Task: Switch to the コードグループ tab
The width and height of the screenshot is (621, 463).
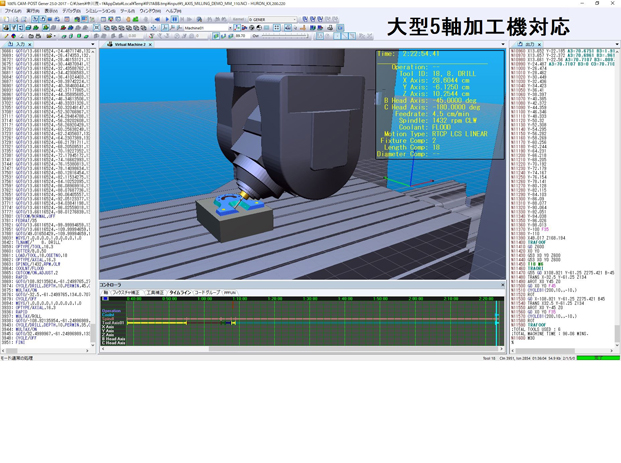Action: pyautogui.click(x=207, y=292)
